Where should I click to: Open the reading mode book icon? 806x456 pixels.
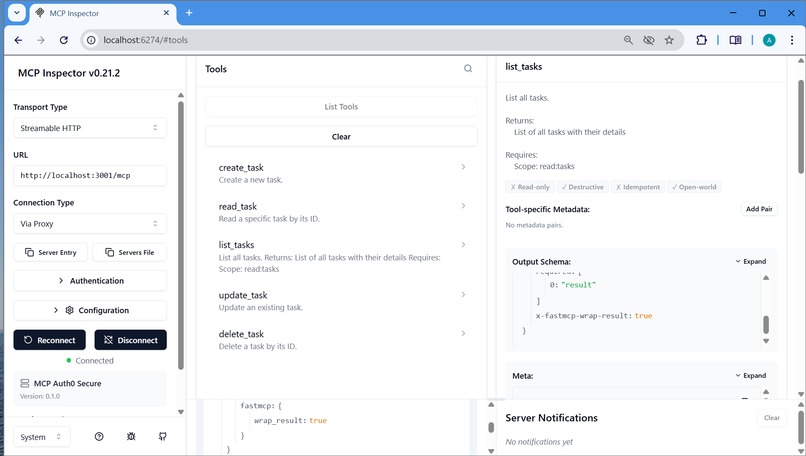click(x=735, y=40)
